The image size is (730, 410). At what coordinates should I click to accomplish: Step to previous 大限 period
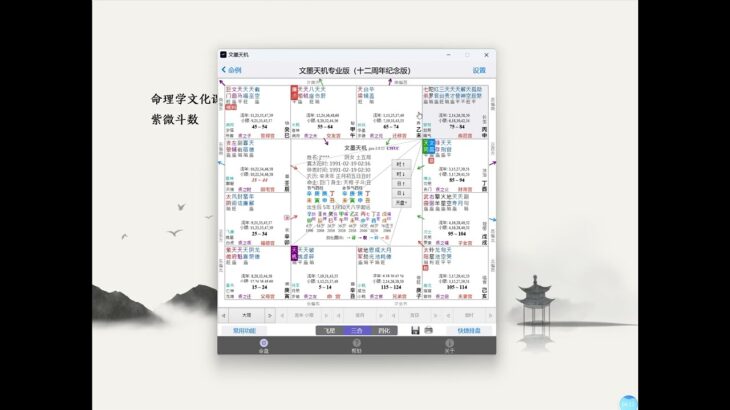click(223, 316)
